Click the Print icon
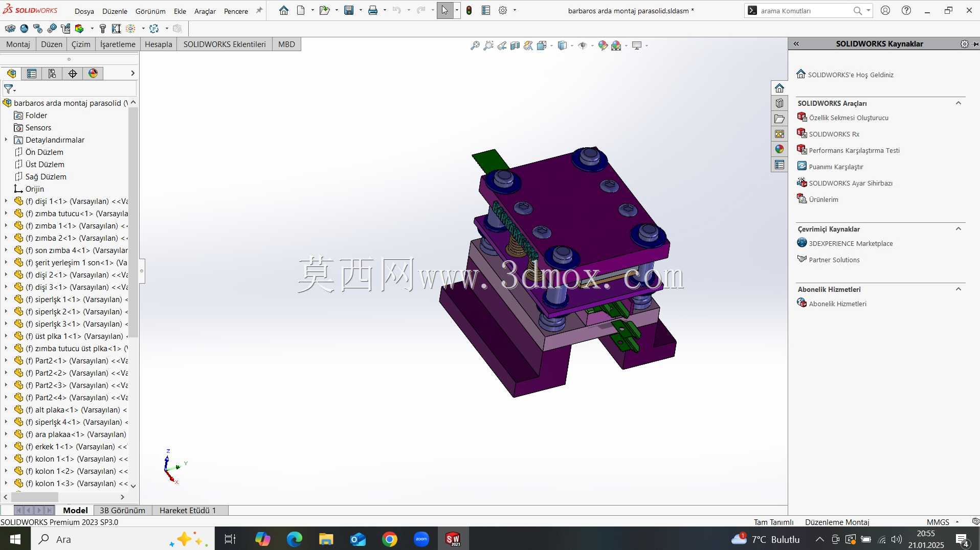 pos(373,10)
